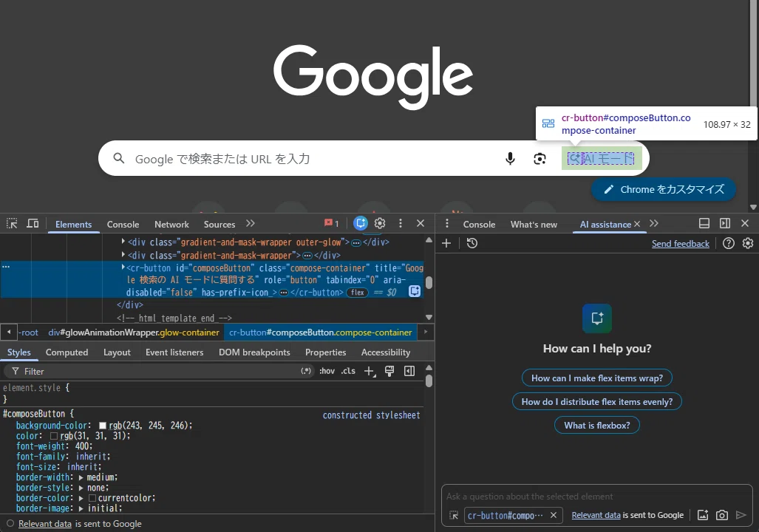Click AI assistance icon on selected DOM node

coord(415,291)
